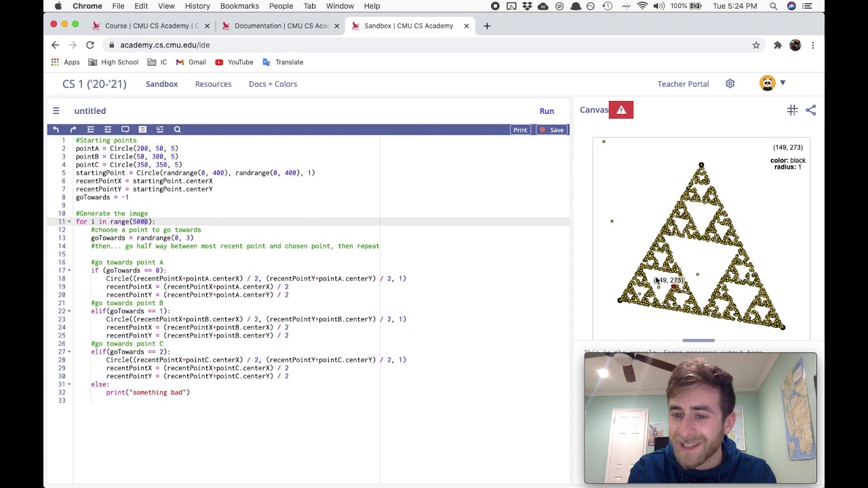The height and width of the screenshot is (488, 868).
Task: Click the print("something bad") line
Action: [x=148, y=392]
